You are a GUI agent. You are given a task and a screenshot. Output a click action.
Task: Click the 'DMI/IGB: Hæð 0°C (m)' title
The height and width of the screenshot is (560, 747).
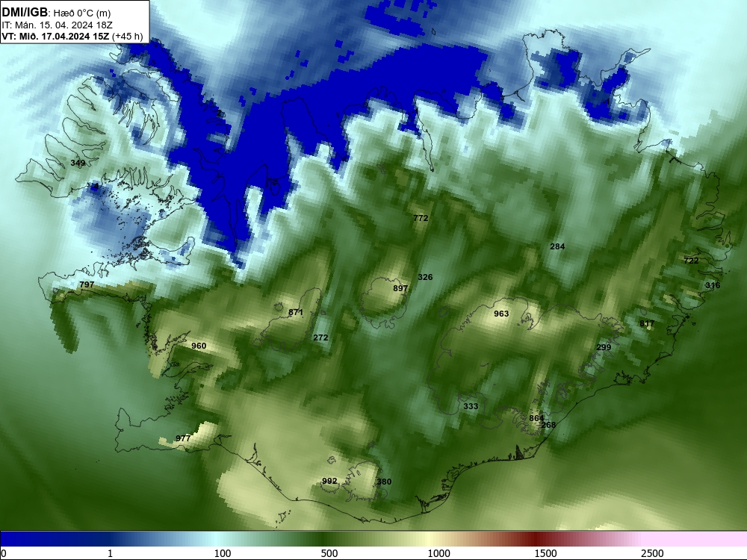(56, 13)
